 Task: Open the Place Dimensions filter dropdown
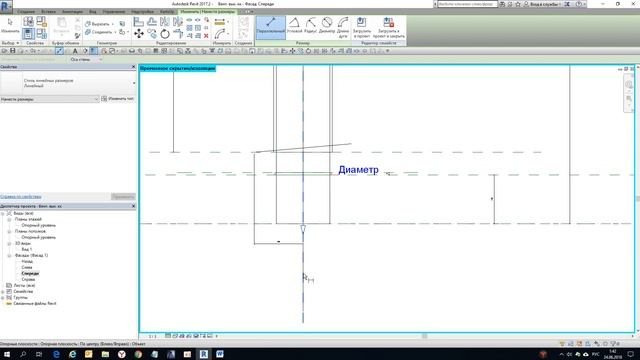point(49,99)
